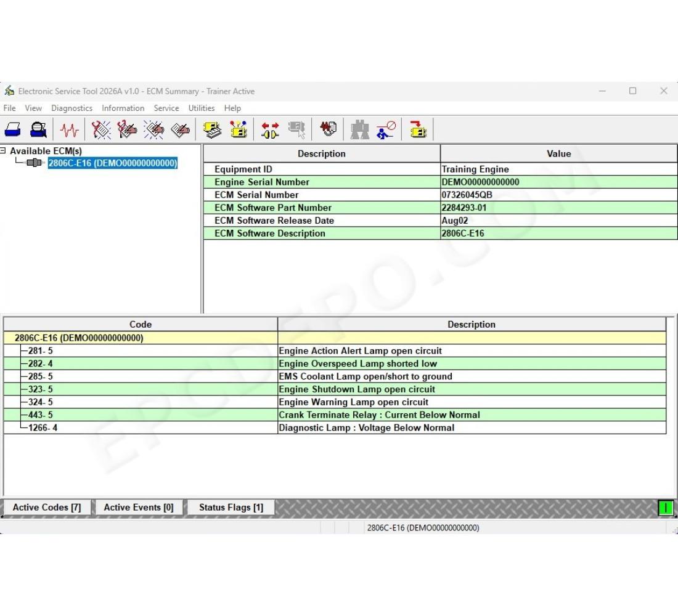This screenshot has height=616, width=678.
Task: Select 2806C-E16 ECM in the tree
Action: tap(112, 163)
